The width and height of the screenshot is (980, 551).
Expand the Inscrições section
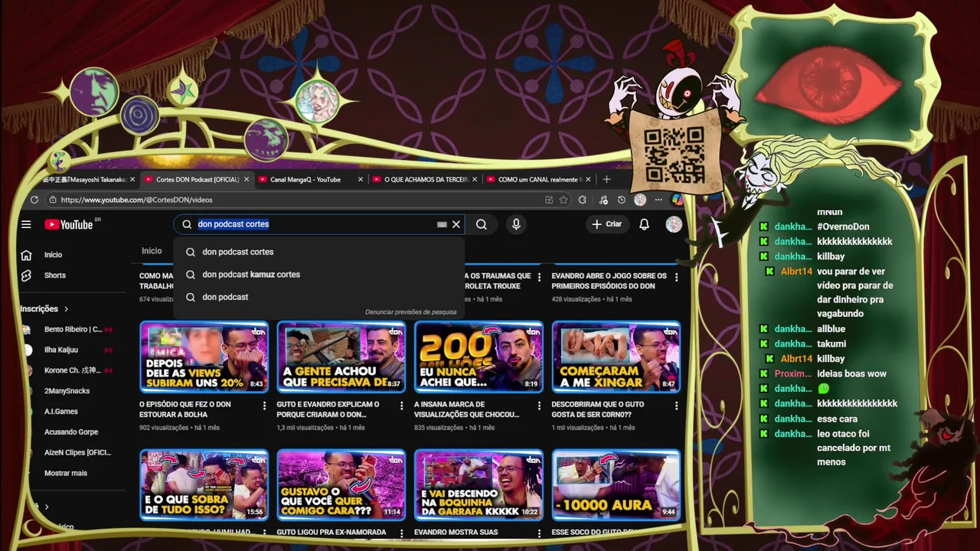pos(44,309)
